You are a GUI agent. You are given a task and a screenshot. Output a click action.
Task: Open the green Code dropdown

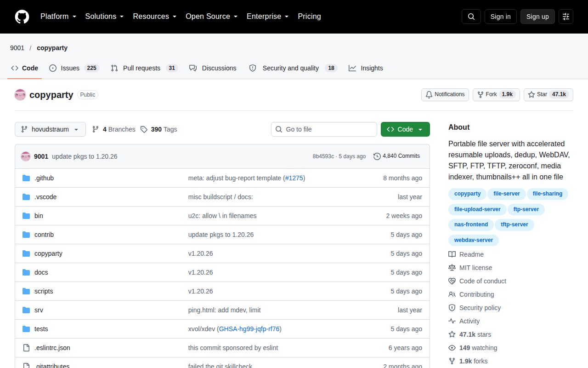(405, 129)
